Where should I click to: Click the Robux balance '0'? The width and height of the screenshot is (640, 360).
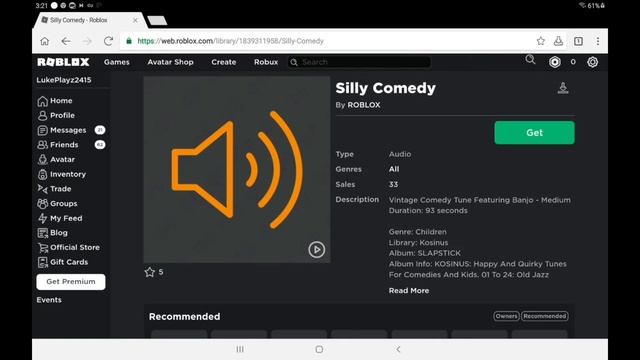coord(573,62)
